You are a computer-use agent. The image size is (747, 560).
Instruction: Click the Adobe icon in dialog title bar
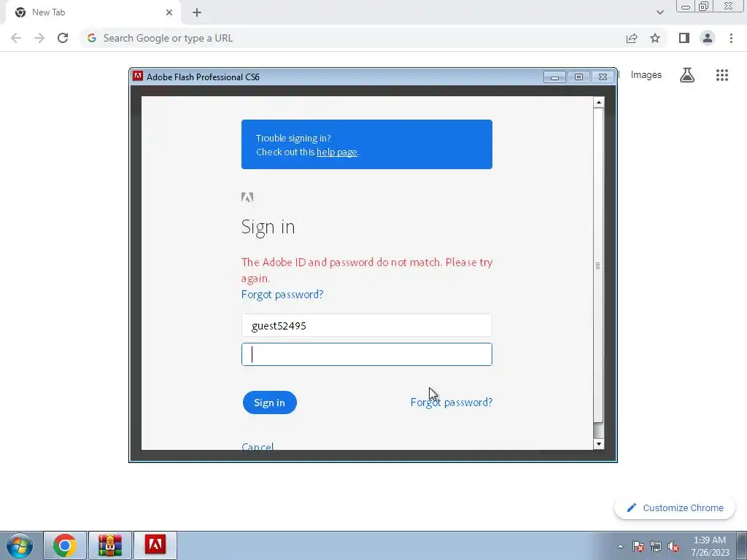pyautogui.click(x=138, y=76)
